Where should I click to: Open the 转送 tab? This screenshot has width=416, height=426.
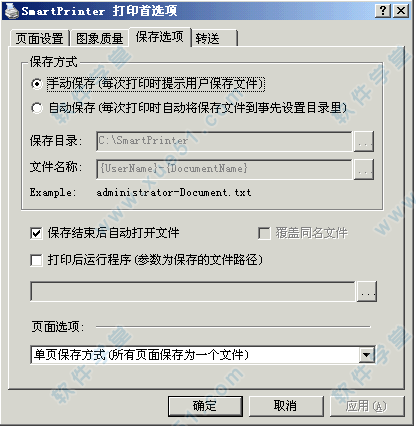click(215, 38)
